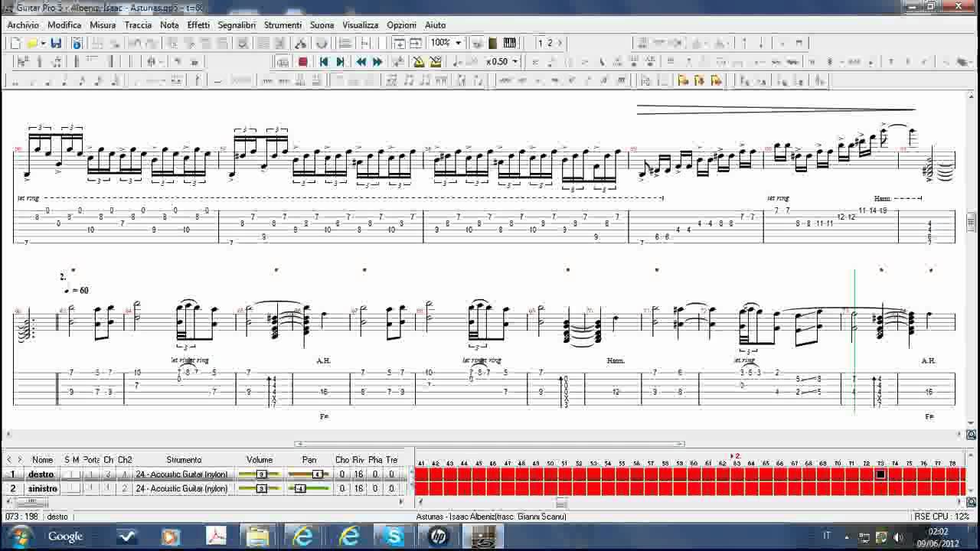Open the Suona menu

pyautogui.click(x=322, y=24)
